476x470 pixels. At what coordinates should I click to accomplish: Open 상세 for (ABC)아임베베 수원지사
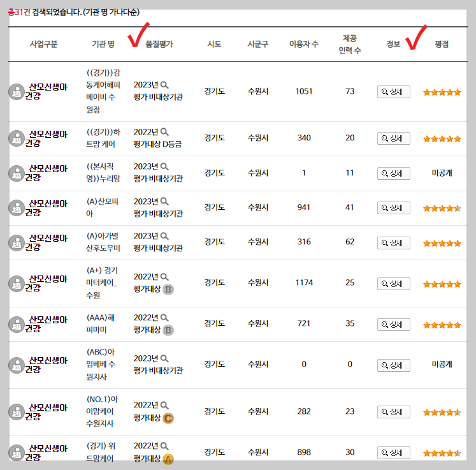393,365
